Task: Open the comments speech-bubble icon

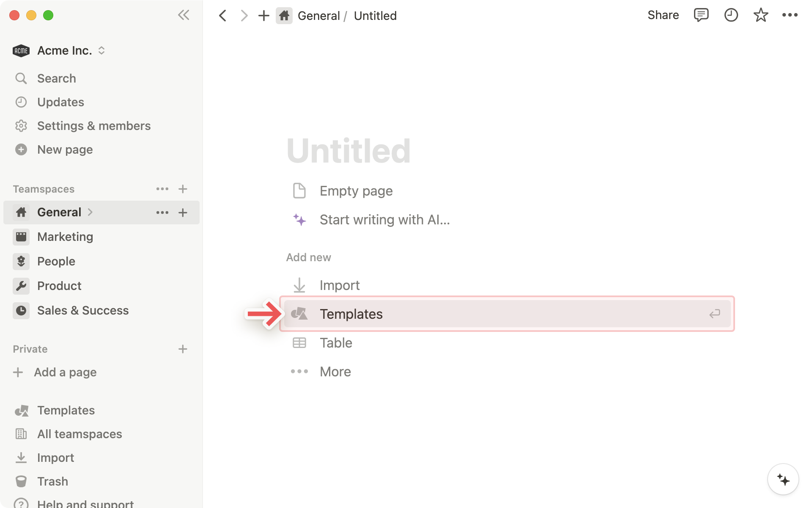Action: [x=701, y=15]
